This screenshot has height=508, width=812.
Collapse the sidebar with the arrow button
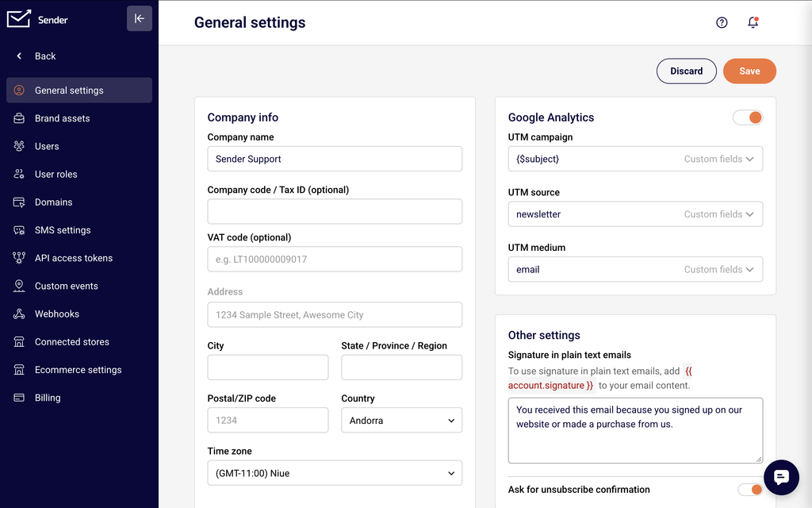point(140,19)
